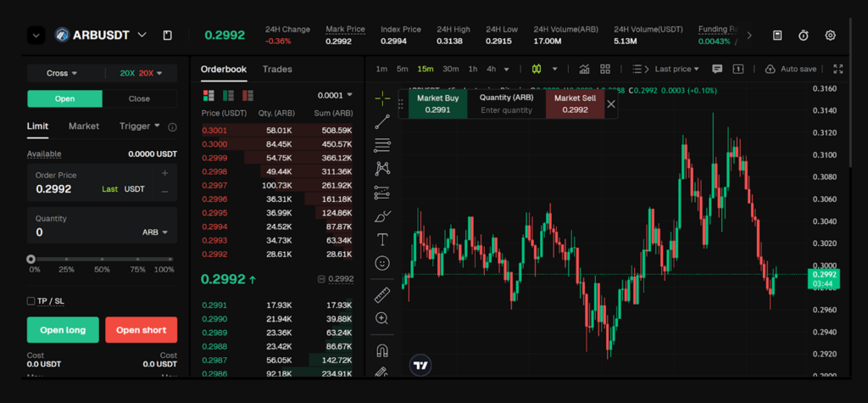868x403 pixels.
Task: Open the Last price dropdown
Action: tap(676, 69)
